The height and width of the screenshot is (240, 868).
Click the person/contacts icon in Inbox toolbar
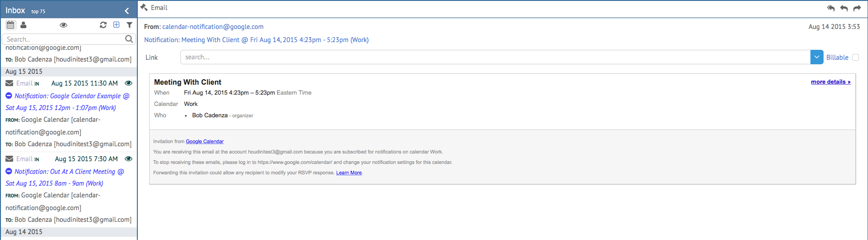(23, 25)
